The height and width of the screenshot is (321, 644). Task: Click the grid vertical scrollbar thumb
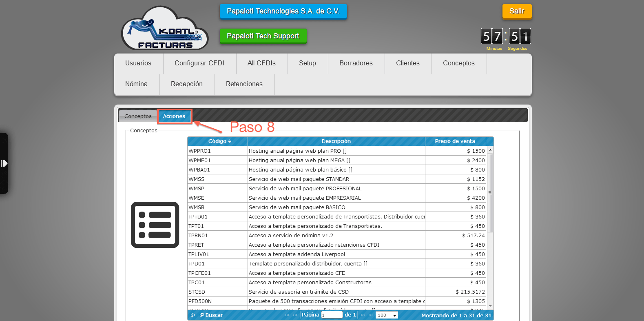coord(490,193)
